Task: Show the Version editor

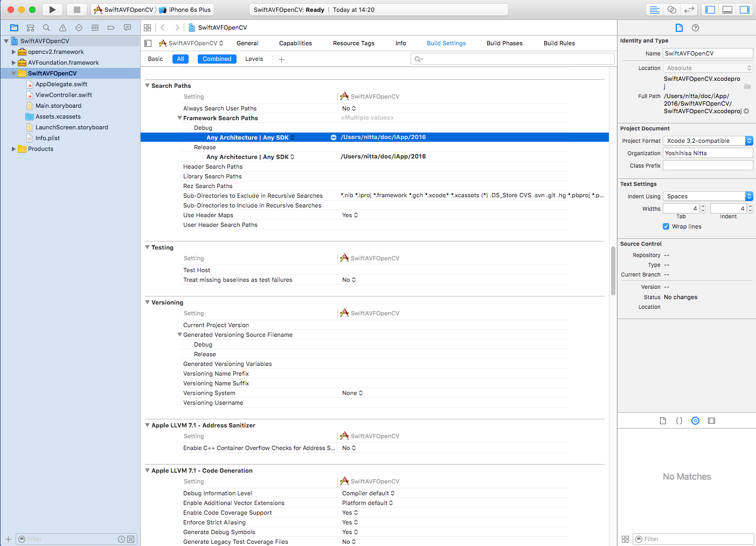Action: 689,10
